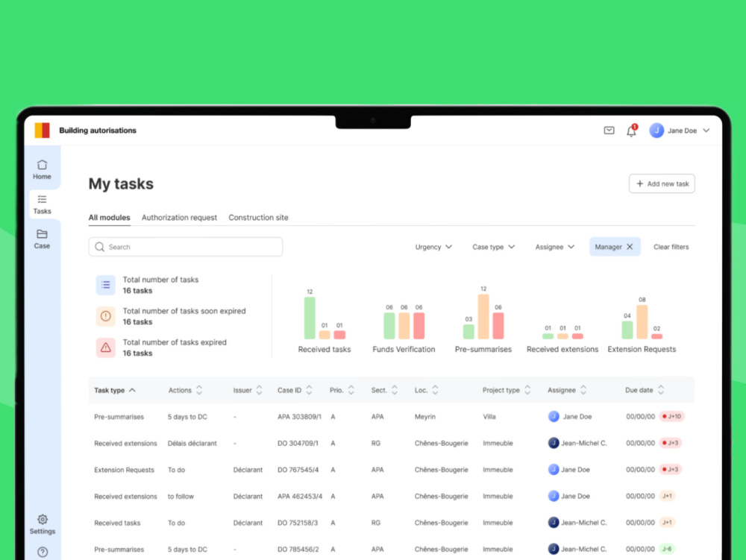
Task: Click case ID DO 785456/2
Action: click(x=298, y=549)
